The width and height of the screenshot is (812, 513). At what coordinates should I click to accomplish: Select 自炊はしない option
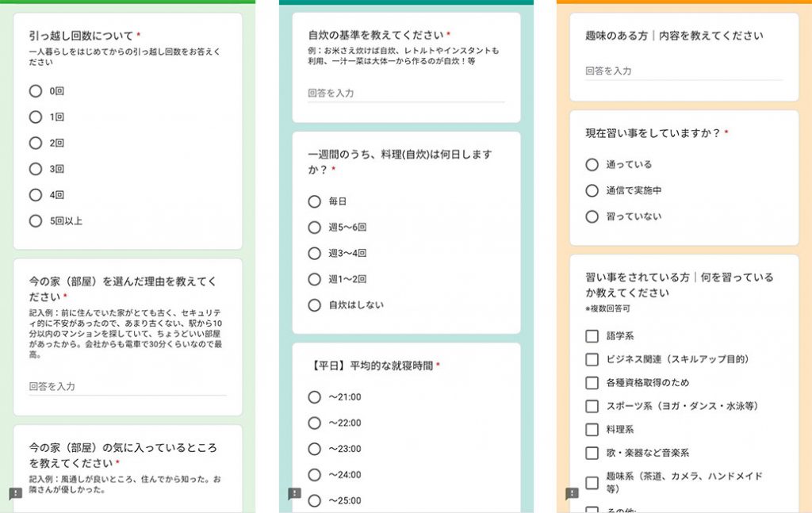[x=314, y=305]
